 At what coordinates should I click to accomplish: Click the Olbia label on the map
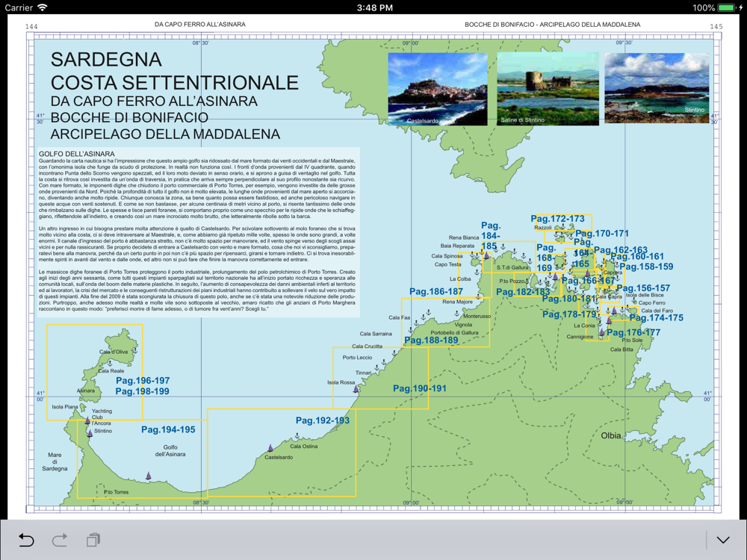611,436
